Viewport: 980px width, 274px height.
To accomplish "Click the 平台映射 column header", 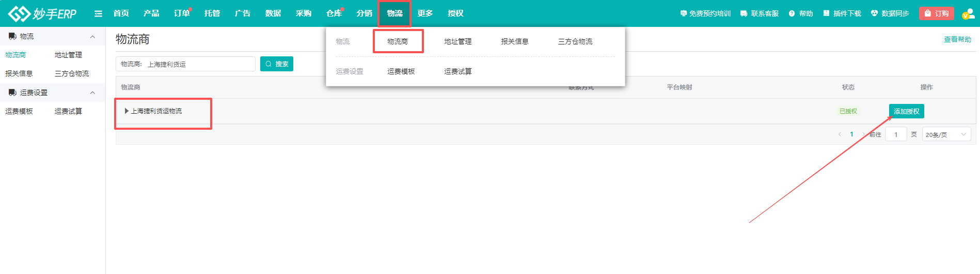I will pyautogui.click(x=679, y=87).
